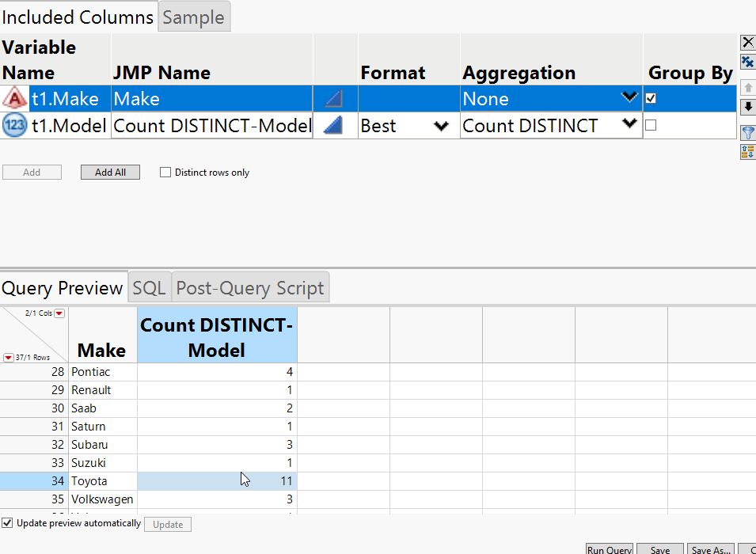Open the Count DISTINCT aggregation dropdown

pyautogui.click(x=629, y=124)
